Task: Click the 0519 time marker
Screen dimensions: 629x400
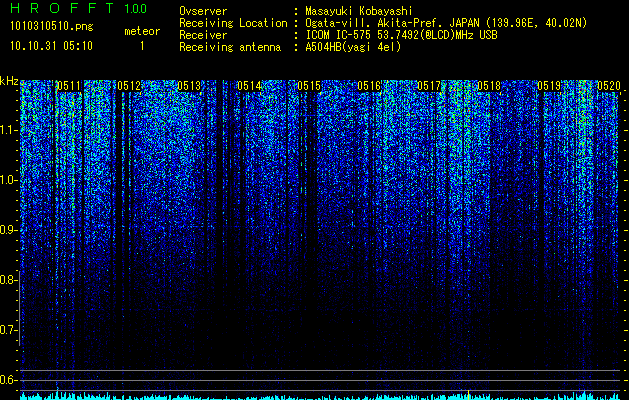Action: tap(549, 86)
